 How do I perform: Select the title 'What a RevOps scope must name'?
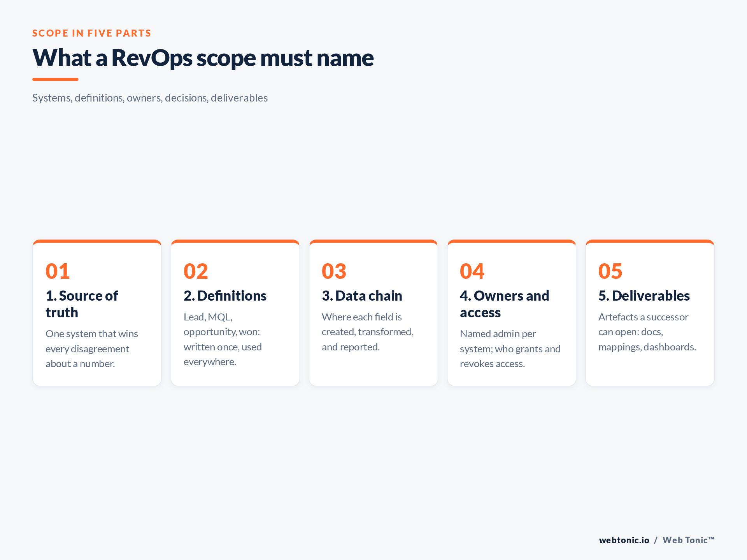tap(203, 58)
